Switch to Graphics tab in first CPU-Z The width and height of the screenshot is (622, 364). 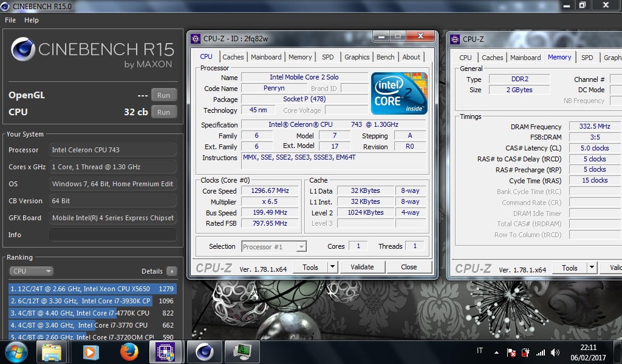[357, 57]
